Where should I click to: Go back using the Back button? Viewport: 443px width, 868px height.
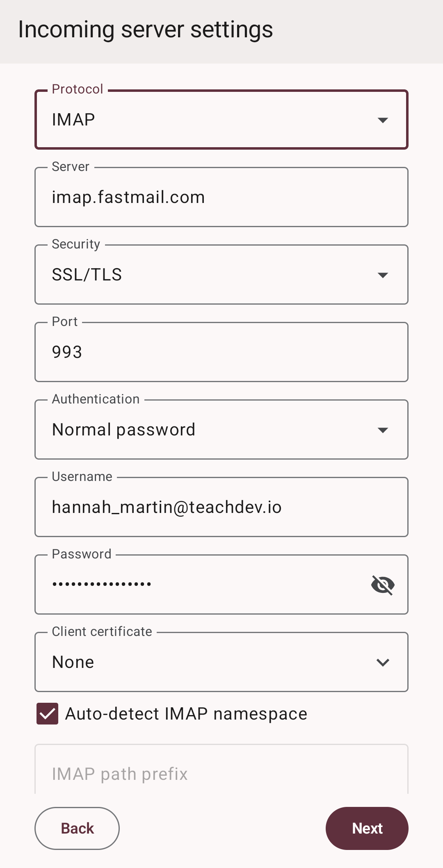[77, 828]
